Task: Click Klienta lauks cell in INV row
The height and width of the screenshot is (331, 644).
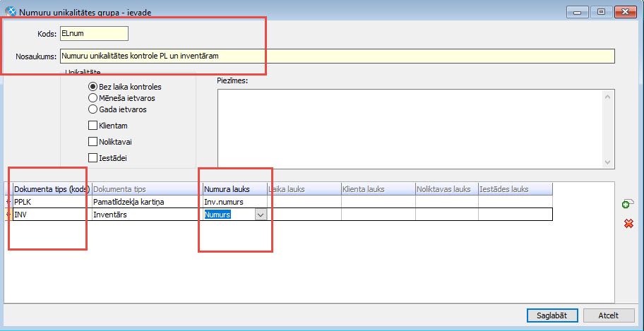Action: click(378, 215)
